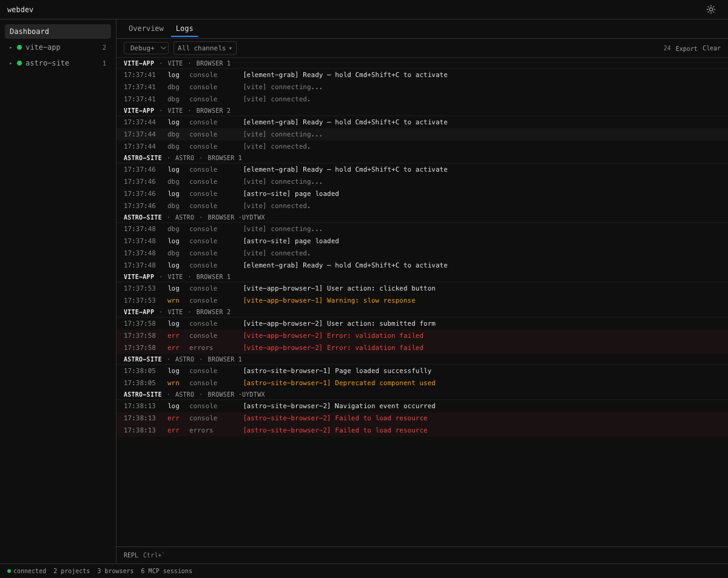Click the '3 browsers' status bar entry
728x578 pixels.
(x=115, y=571)
